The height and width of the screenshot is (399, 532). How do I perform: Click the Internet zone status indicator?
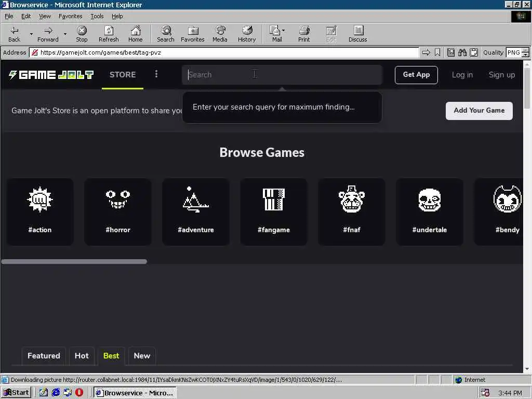470,380
